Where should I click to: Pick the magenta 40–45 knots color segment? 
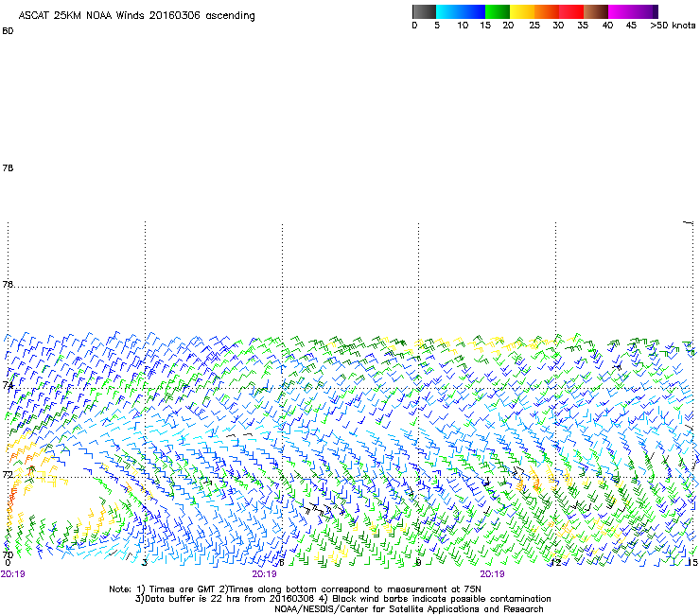622,11
